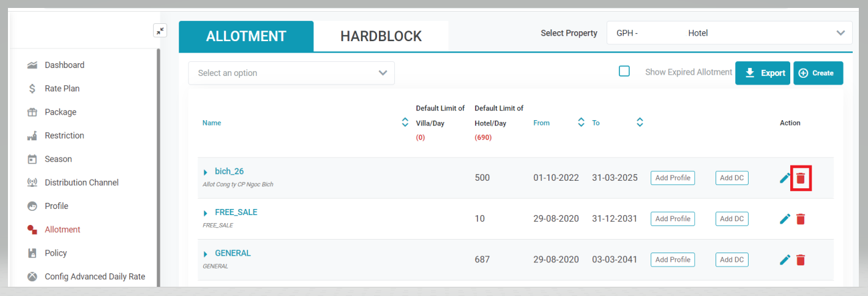Expand the bich_26 allotment row

click(x=206, y=172)
